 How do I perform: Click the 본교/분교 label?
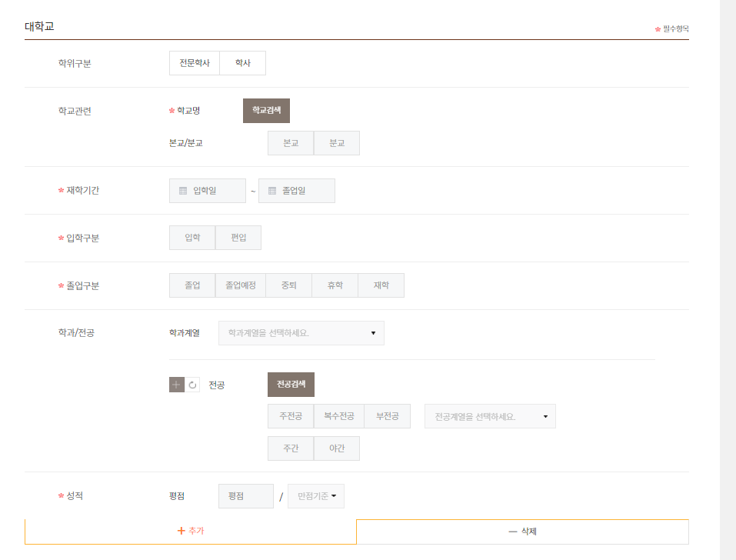(185, 143)
